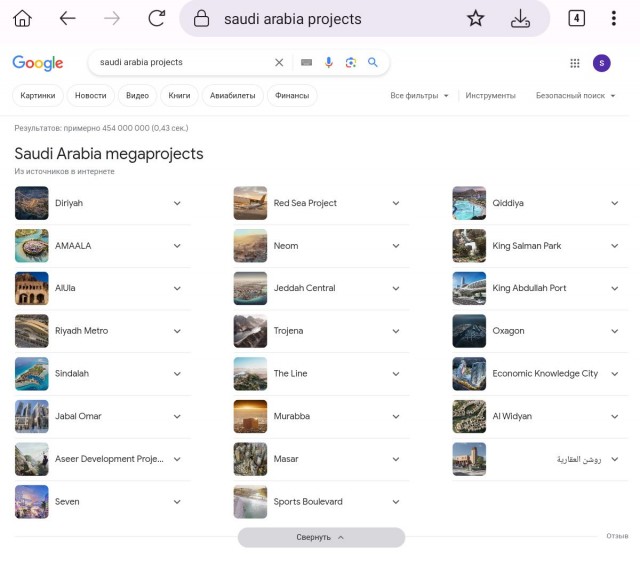The height and width of the screenshot is (565, 640).
Task: Open Masar project text
Action: click(286, 459)
